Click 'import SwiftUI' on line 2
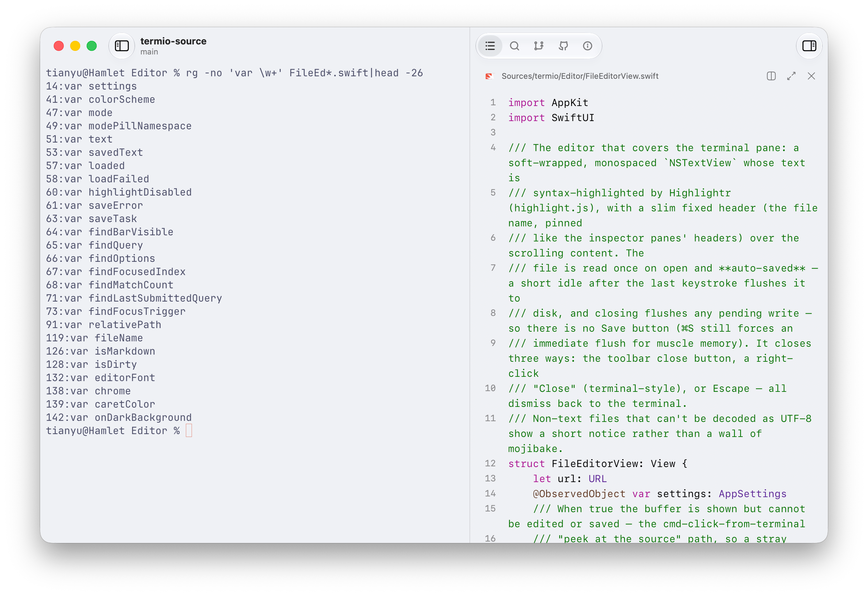 tap(551, 118)
